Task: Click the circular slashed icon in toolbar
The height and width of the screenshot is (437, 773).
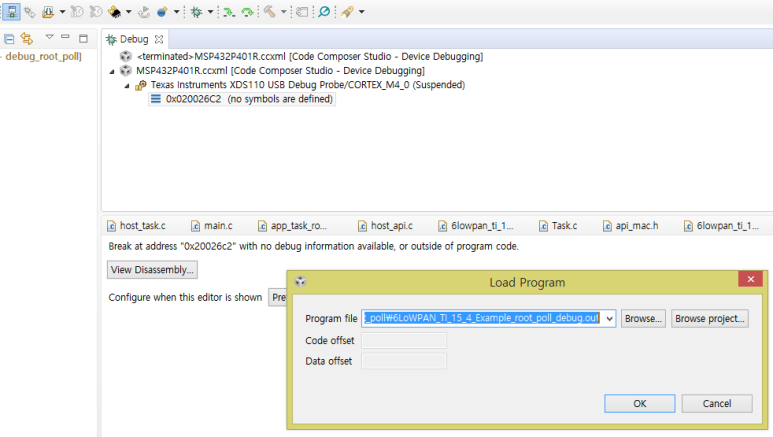Action: coord(323,12)
